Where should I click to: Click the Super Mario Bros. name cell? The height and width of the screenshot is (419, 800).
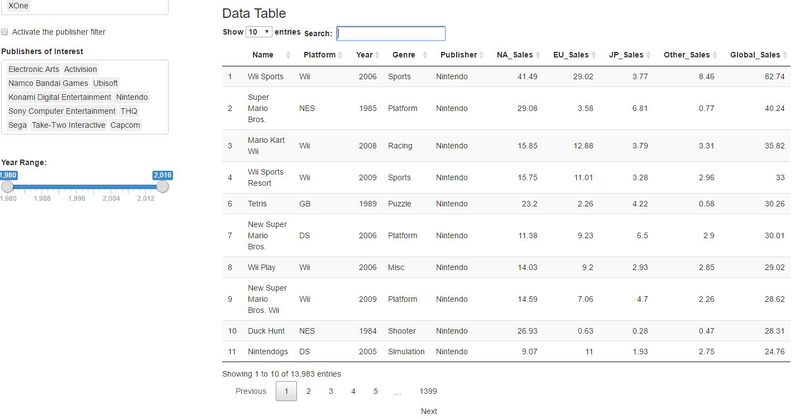tap(258, 108)
